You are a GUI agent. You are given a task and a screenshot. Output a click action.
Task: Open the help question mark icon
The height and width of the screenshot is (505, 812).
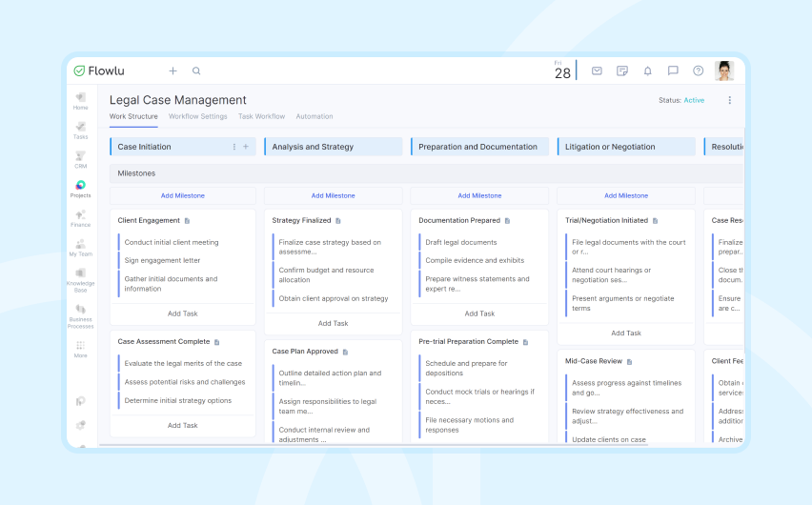click(x=698, y=71)
